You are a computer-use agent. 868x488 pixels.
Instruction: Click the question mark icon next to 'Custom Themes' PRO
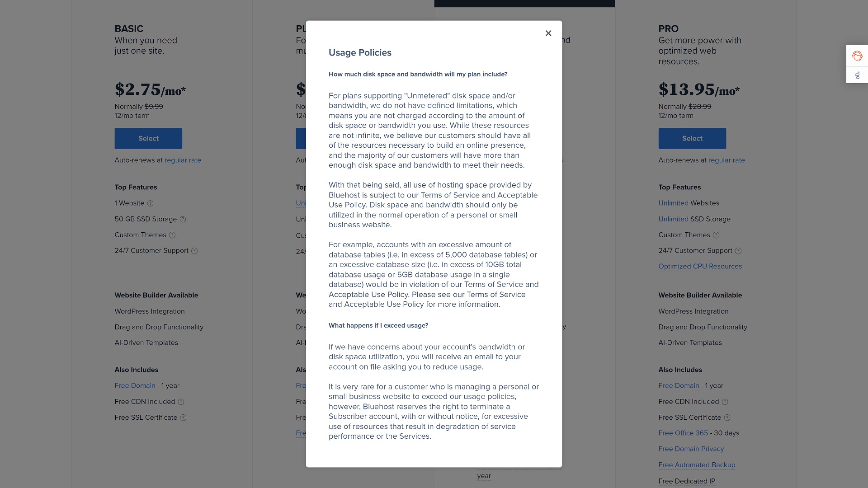(x=716, y=235)
